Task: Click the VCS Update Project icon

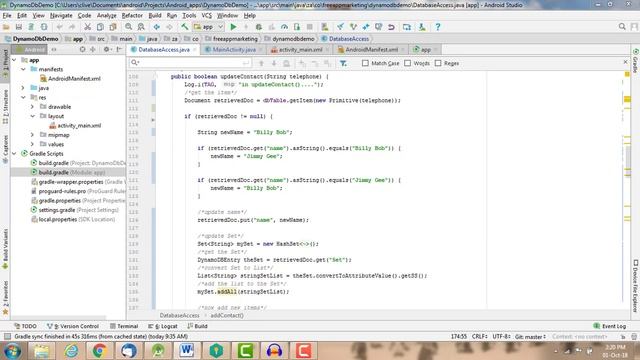Action: pyautogui.click(x=340, y=27)
